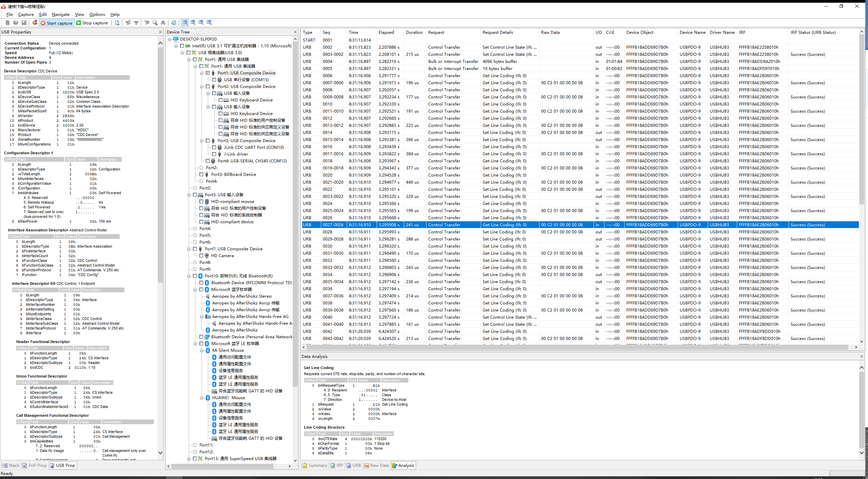Switch to the Summary tab
This screenshot has width=868, height=479.
315,465
